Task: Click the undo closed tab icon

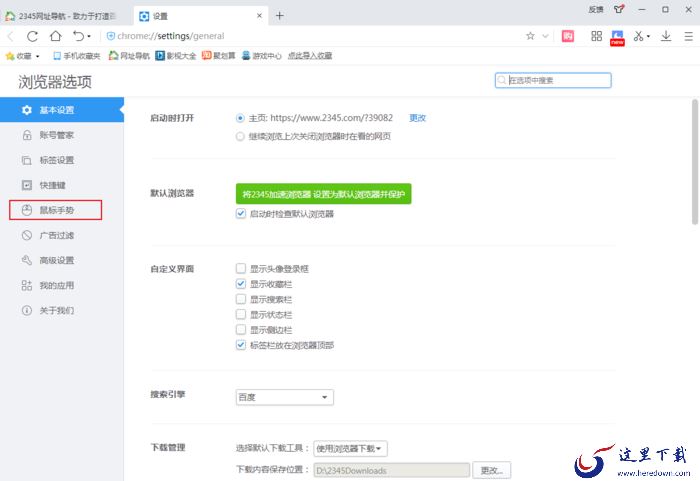Action: [79, 36]
